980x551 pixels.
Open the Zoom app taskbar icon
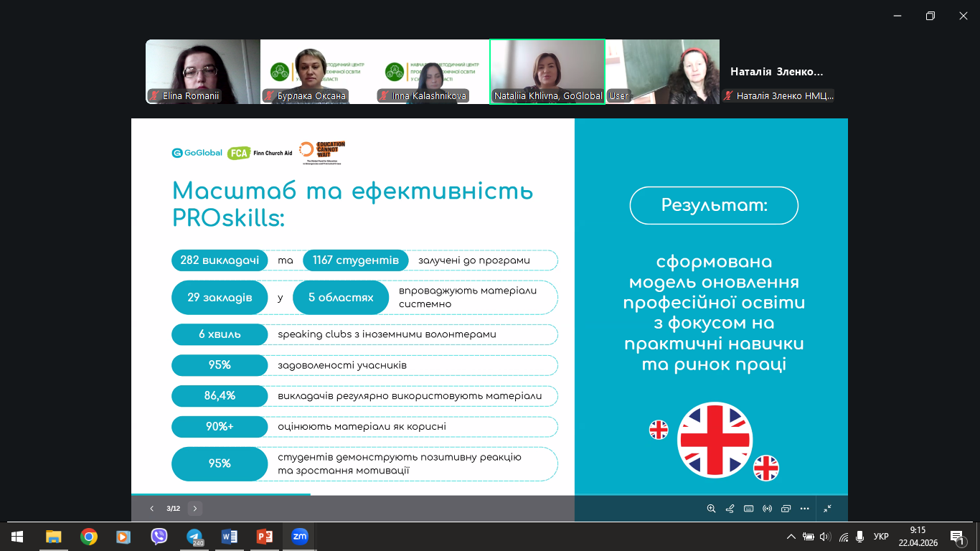coord(300,537)
